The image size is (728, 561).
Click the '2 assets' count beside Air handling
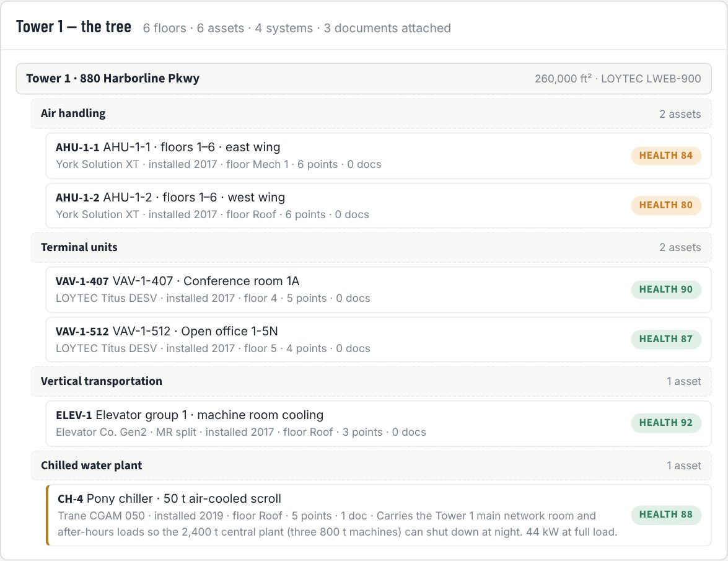pos(680,114)
